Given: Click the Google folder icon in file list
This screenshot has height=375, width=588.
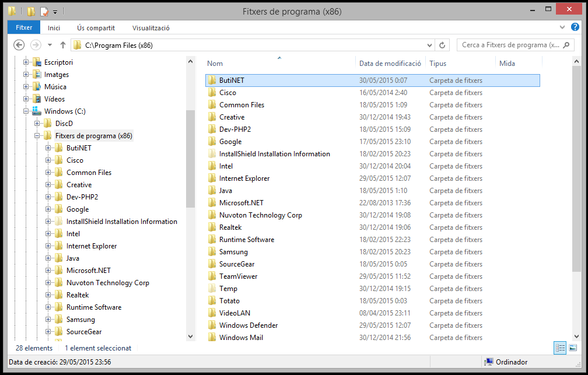Looking at the screenshot, I should click(x=212, y=141).
